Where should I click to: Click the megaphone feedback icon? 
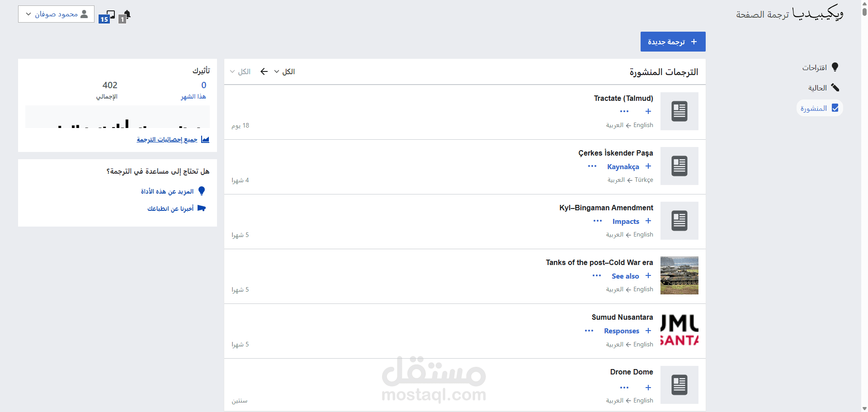[202, 208]
